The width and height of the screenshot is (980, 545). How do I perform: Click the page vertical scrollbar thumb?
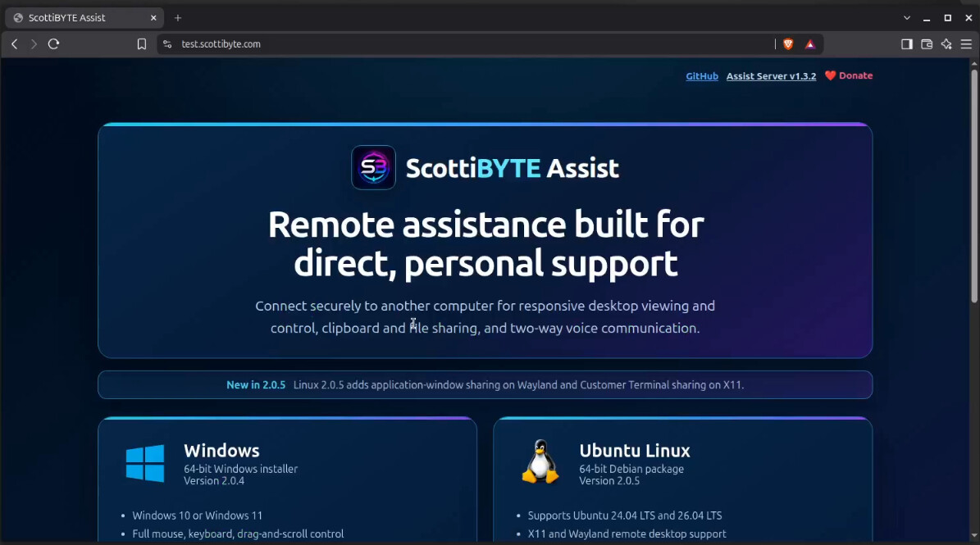point(974,186)
